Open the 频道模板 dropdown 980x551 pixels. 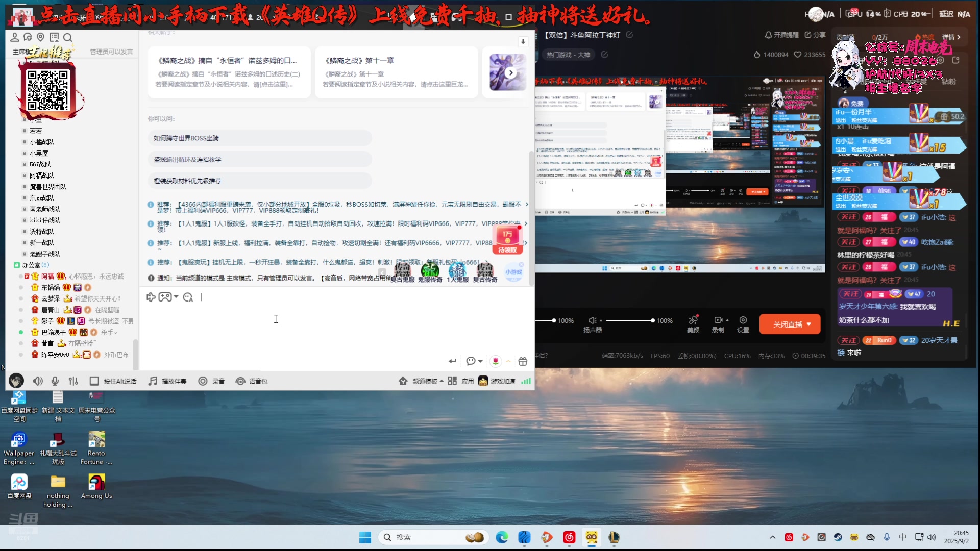(x=421, y=381)
